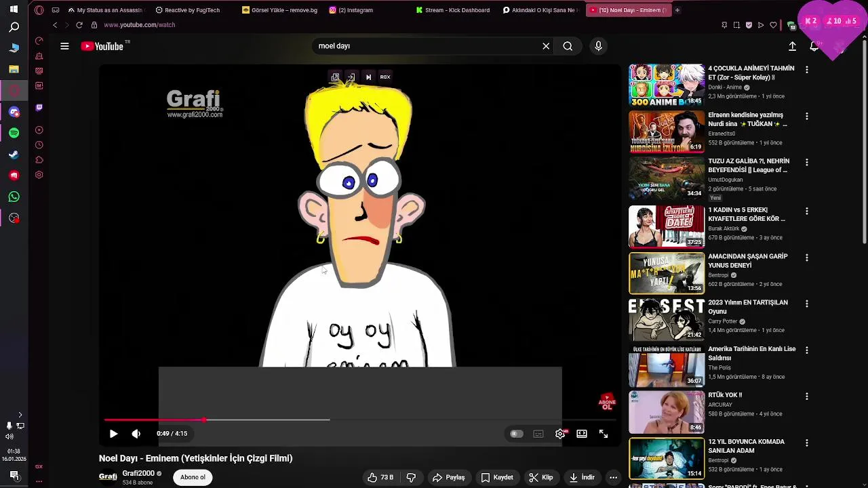Clear the search box with the X

(x=546, y=46)
